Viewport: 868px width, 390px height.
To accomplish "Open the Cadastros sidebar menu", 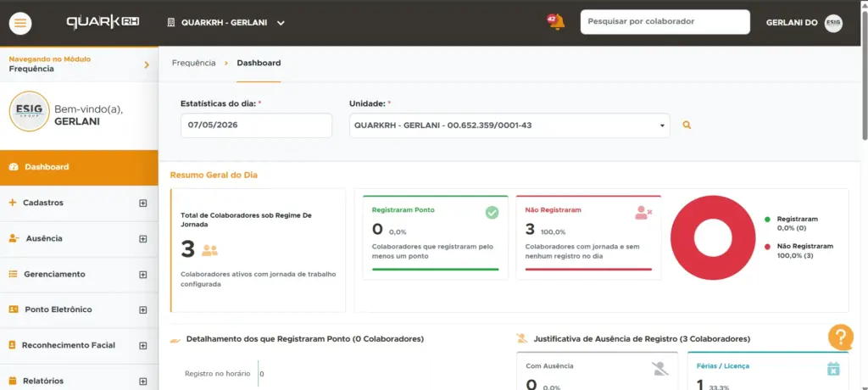I will click(x=79, y=203).
